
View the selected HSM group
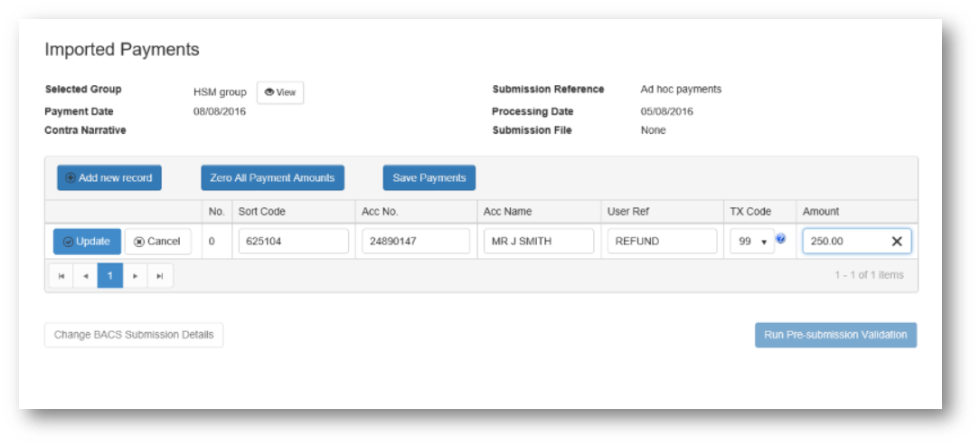click(x=280, y=92)
